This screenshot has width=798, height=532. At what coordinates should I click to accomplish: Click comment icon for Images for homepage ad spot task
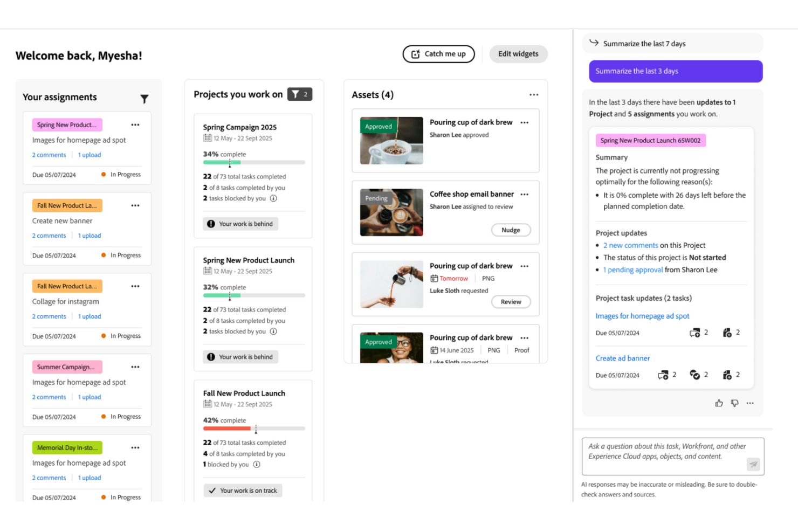tap(695, 333)
